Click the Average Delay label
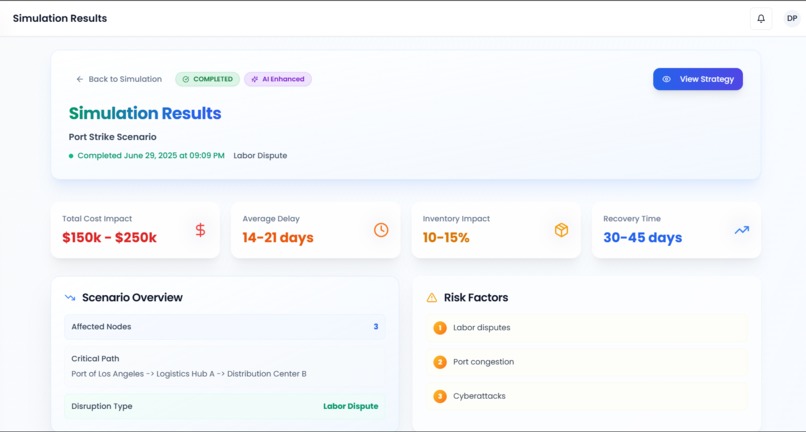Image resolution: width=806 pixels, height=432 pixels. click(x=271, y=219)
